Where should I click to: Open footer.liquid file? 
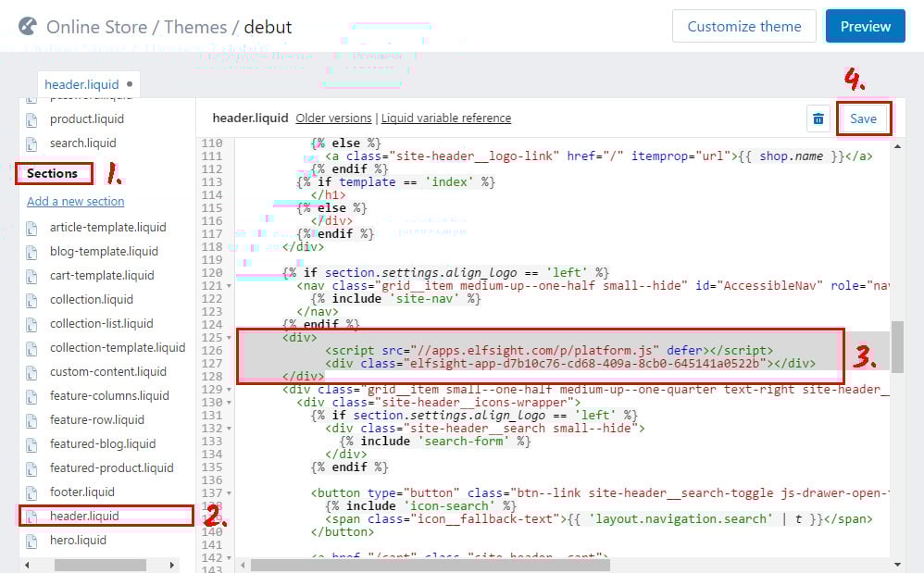pos(82,492)
